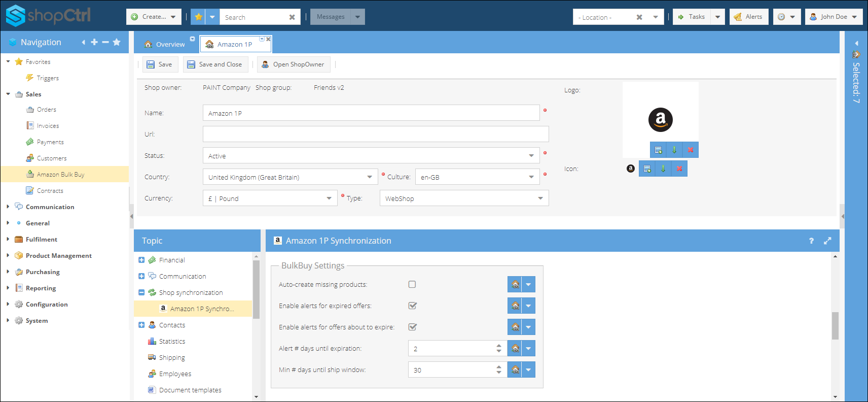Open the Status dropdown
Screen dimensions: 868x402
coord(531,156)
